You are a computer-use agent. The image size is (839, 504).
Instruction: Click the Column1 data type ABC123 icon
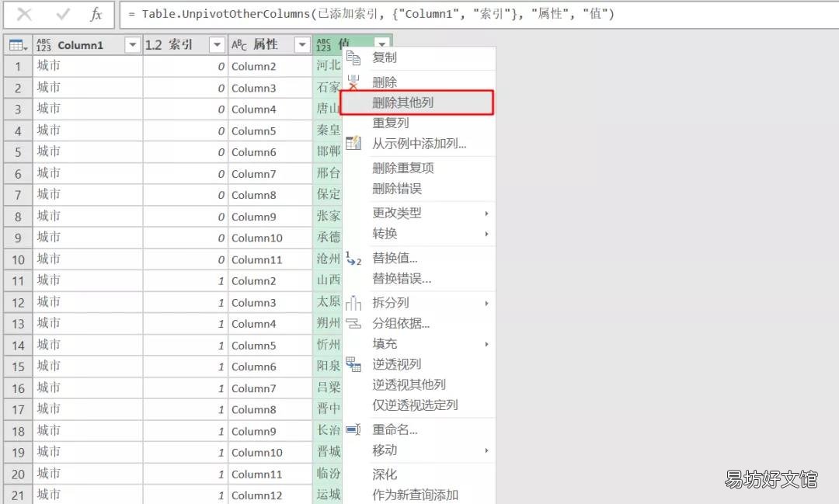pos(44,45)
